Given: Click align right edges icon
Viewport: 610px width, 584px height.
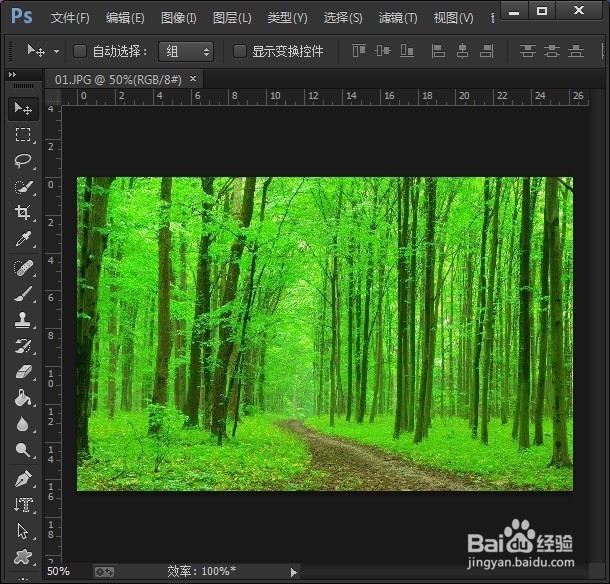Looking at the screenshot, I should click(486, 51).
